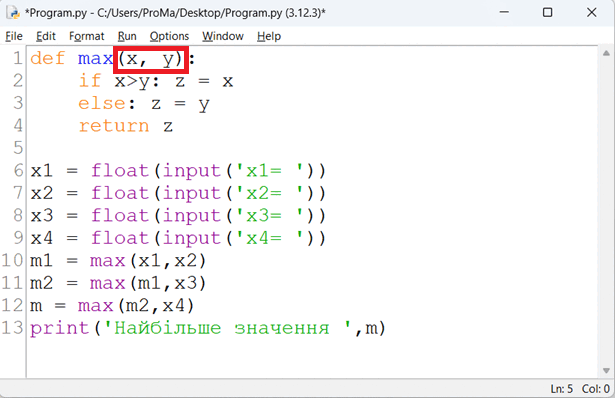615x398 pixels.
Task: Click line number 1 in gutter
Action: [18, 59]
